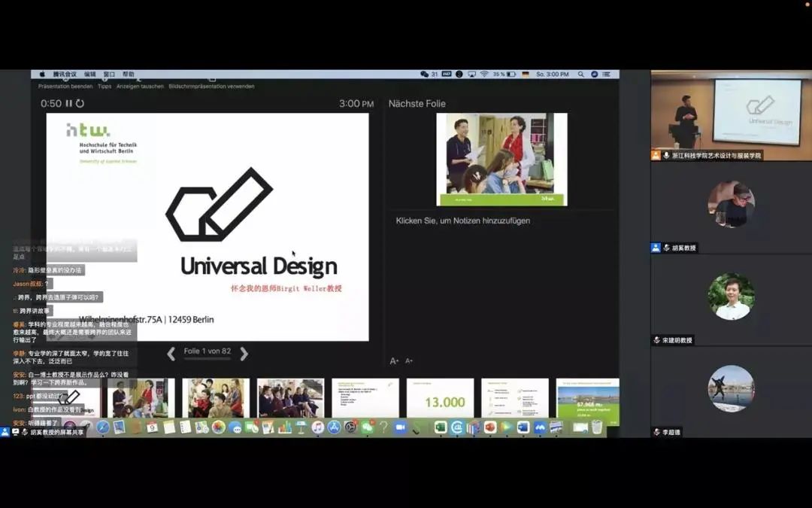Viewport: 812px width, 508px height.
Task: Open App Store from the dock
Action: [x=334, y=427]
